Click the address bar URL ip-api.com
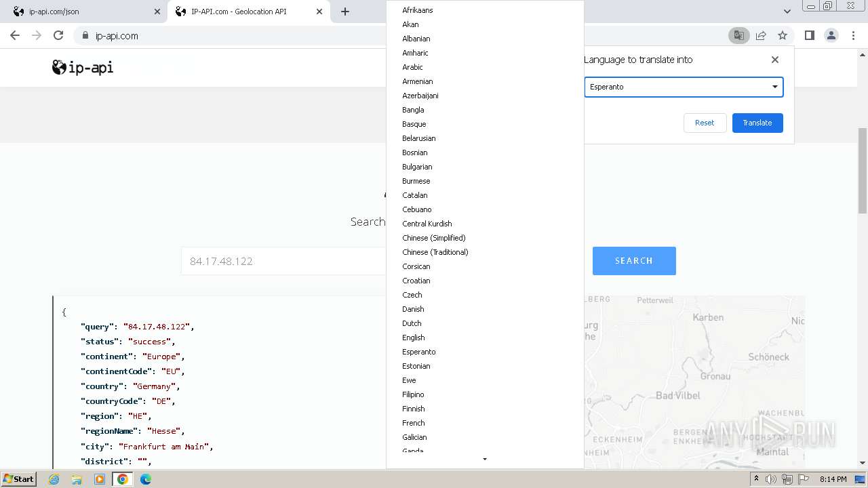Viewport: 868px width, 488px height. point(117,36)
